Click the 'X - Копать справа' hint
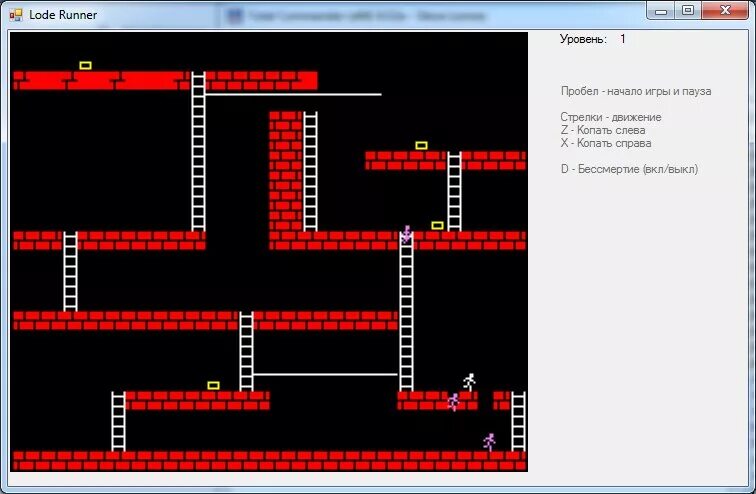 [x=606, y=143]
